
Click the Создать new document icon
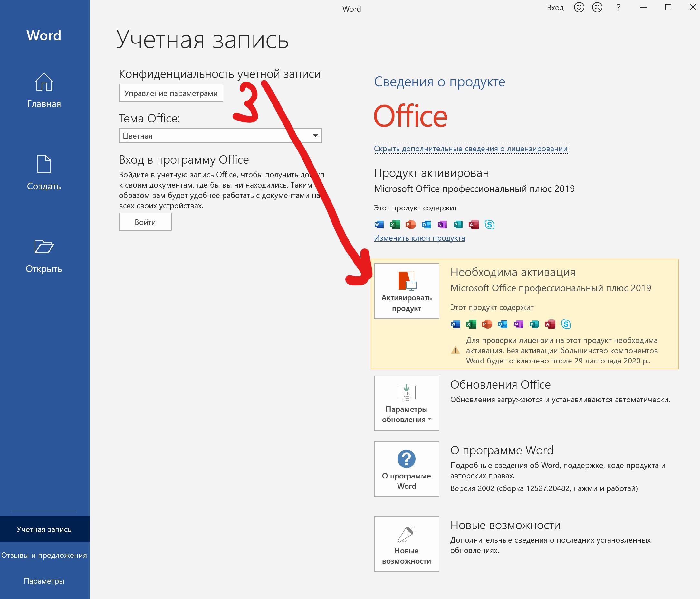click(x=44, y=164)
